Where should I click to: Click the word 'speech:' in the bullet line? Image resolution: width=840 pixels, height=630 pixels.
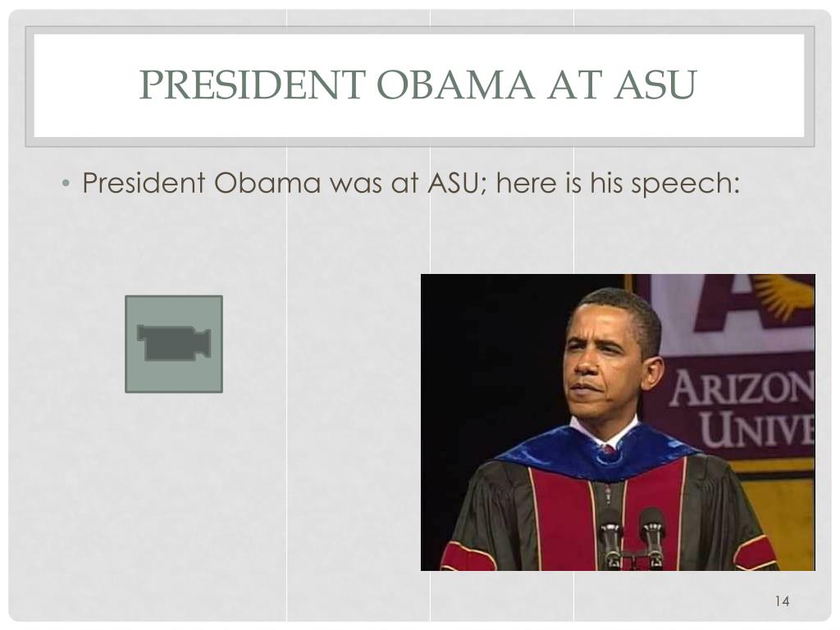click(x=685, y=184)
